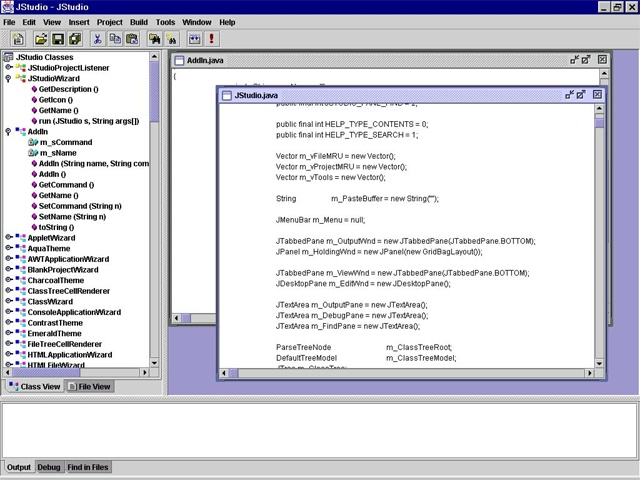Click the Save floppy disk icon

[x=58, y=39]
